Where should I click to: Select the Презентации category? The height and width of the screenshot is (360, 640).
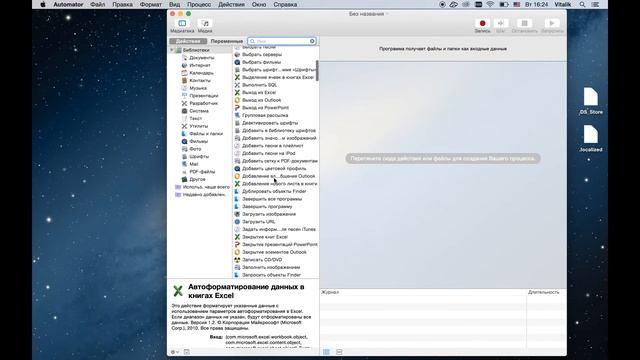pyautogui.click(x=203, y=96)
